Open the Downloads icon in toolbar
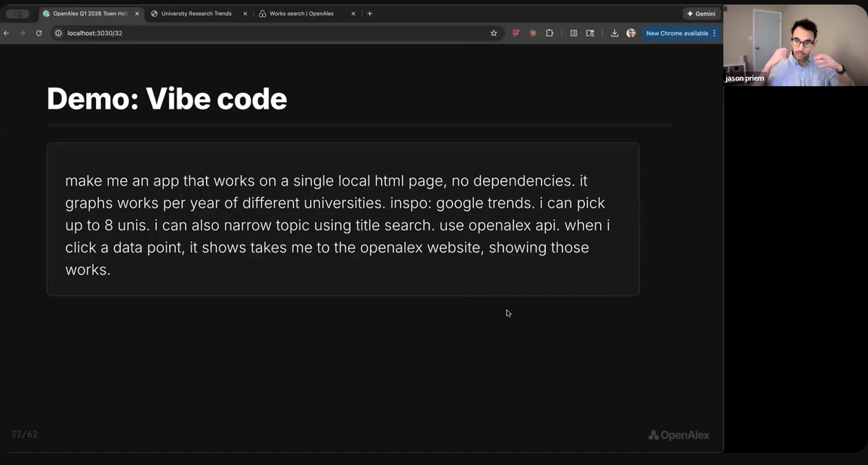This screenshot has height=465, width=868. 615,32
